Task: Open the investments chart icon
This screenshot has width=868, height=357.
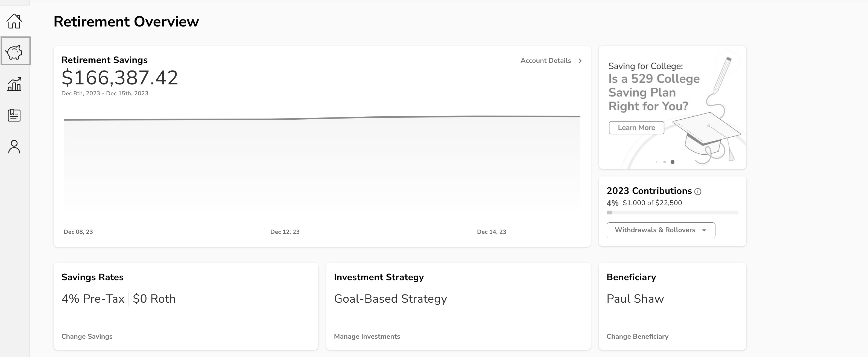Action: [14, 84]
